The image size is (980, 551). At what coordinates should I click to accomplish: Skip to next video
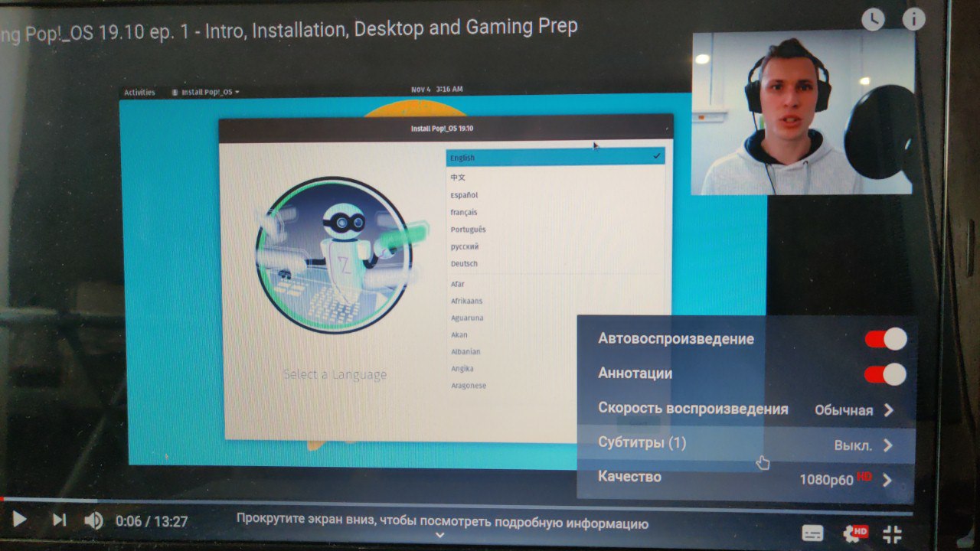pos(59,520)
